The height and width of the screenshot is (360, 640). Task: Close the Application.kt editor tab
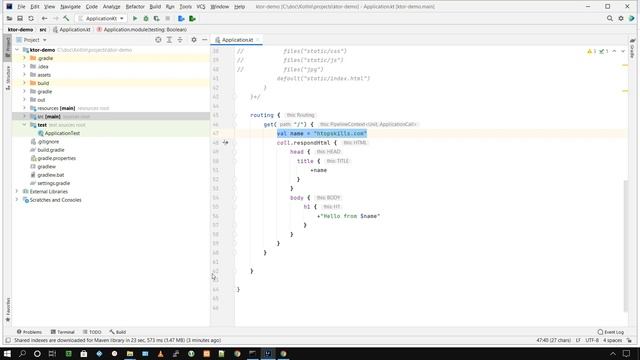258,40
